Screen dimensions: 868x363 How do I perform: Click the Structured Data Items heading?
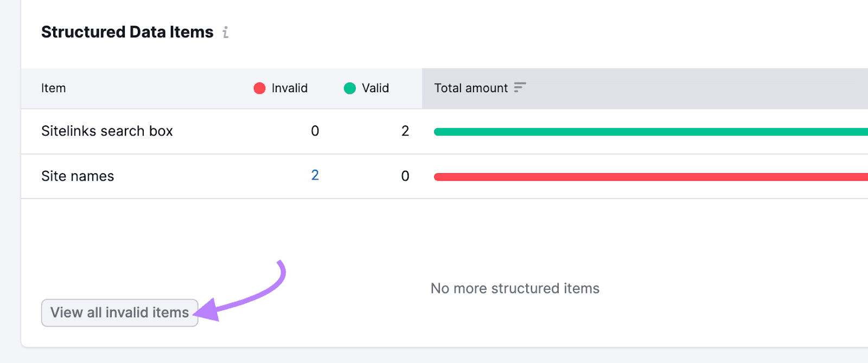click(x=127, y=31)
